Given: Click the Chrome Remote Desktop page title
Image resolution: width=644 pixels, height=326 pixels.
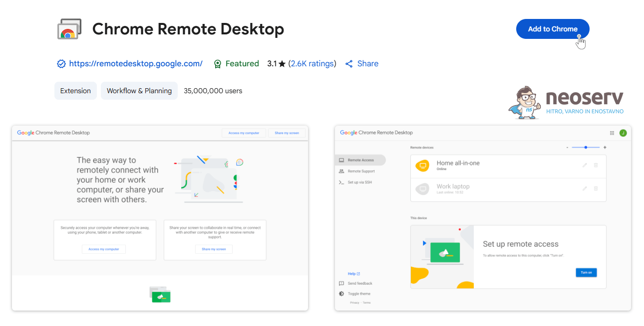Looking at the screenshot, I should tap(188, 29).
